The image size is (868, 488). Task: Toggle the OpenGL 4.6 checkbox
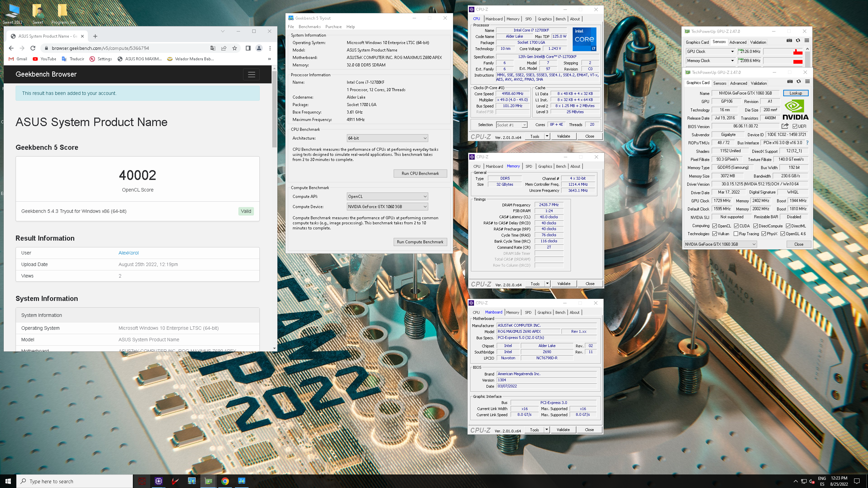point(783,234)
